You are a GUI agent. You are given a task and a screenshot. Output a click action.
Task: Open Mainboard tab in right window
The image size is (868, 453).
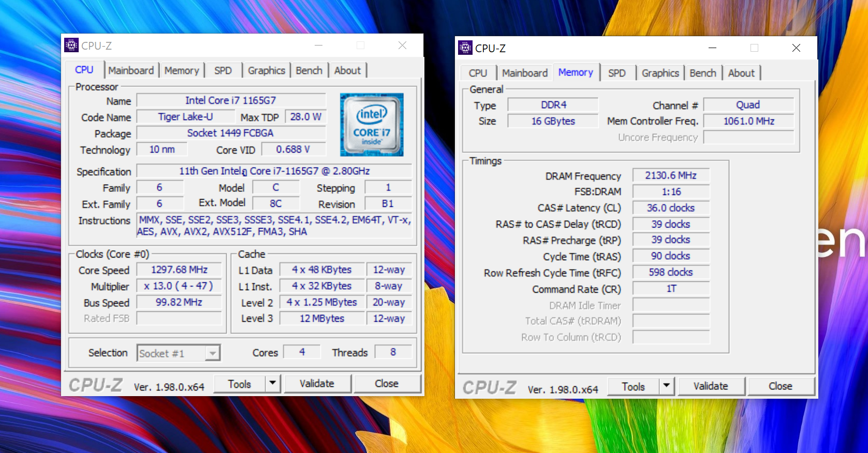coord(525,73)
